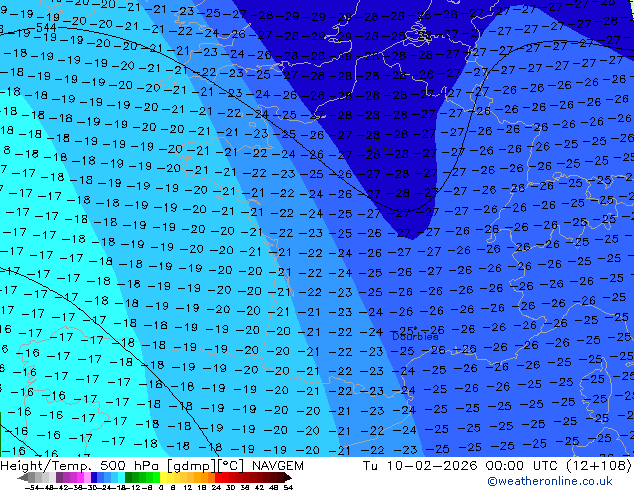Image resolution: width=634 pixels, height=490 pixels.
Task: Click the 544 height contour label
Action: click(46, 27)
